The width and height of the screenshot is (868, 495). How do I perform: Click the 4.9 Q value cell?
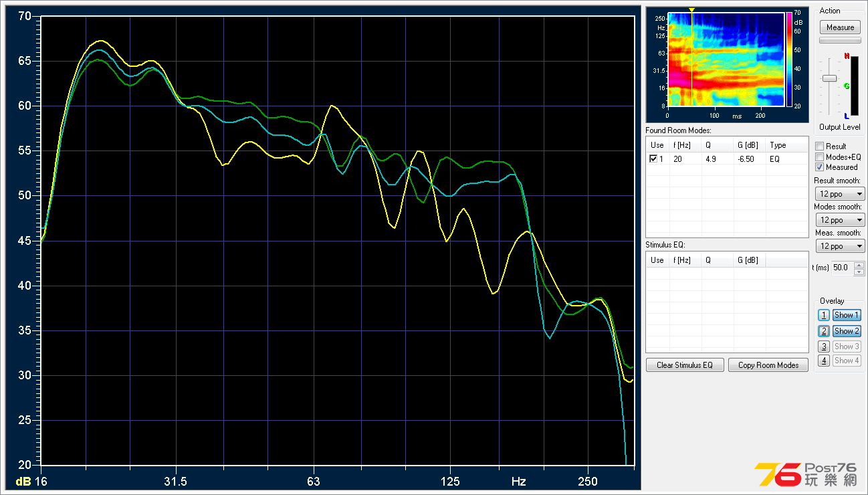point(717,159)
